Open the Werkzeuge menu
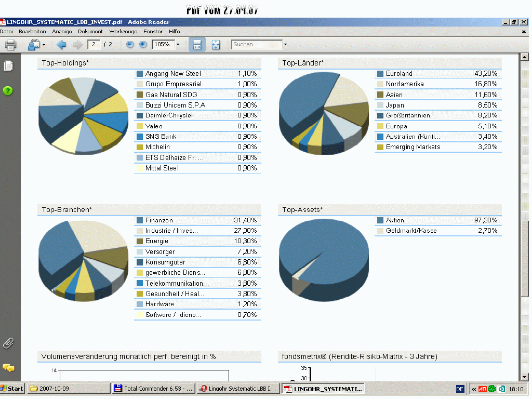 click(x=123, y=32)
